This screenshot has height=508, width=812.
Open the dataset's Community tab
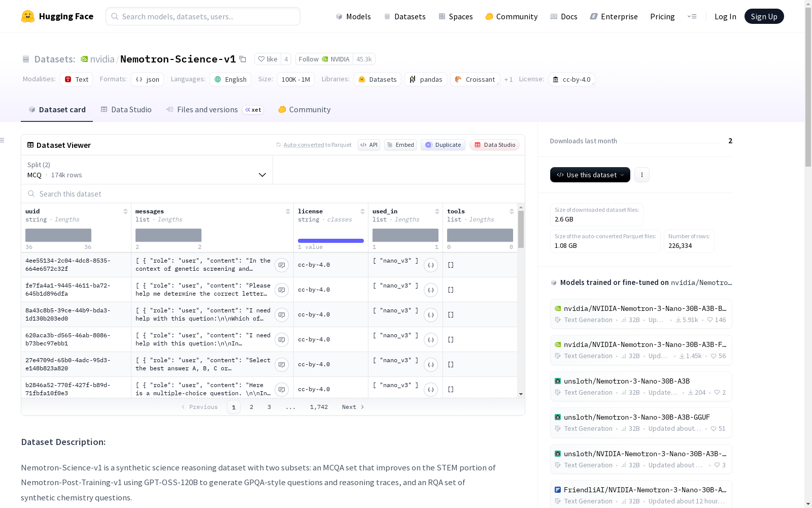pyautogui.click(x=304, y=110)
